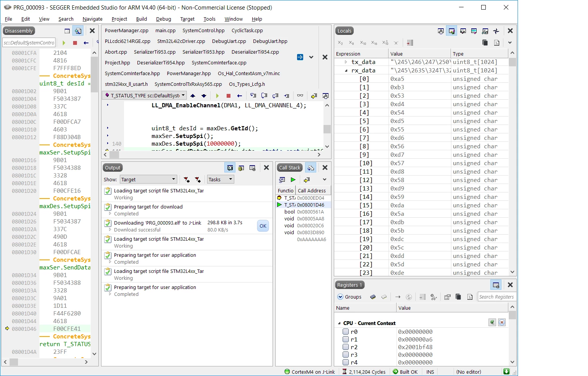Click the download arrow icon in status bar
The image size is (588, 376).
[x=506, y=371]
